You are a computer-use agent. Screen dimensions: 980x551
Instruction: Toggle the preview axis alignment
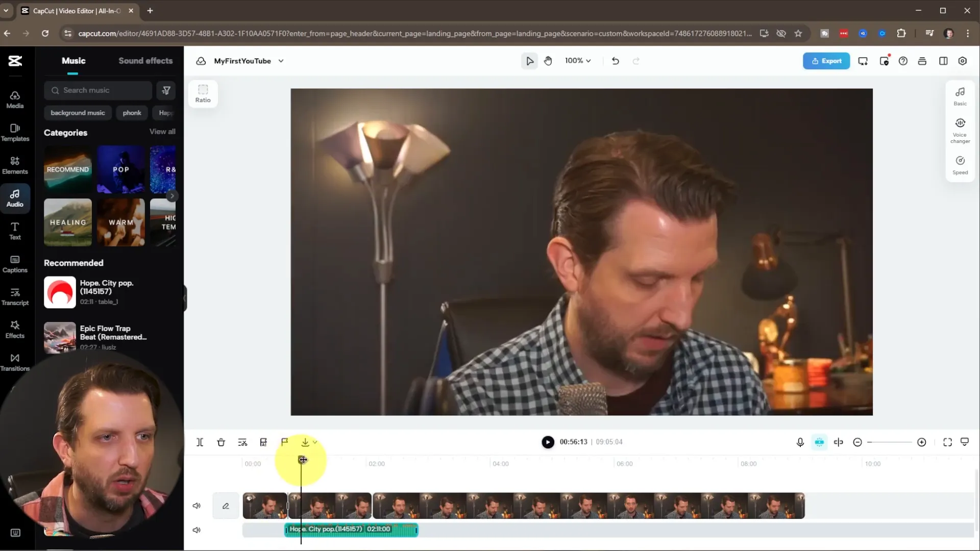point(838,442)
